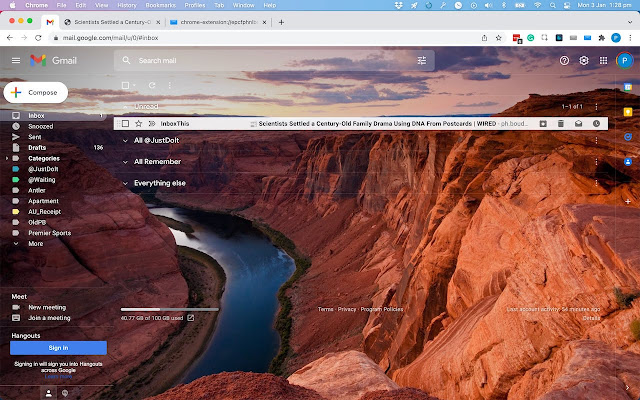Toggle the select-all checkbox in toolbar
The image size is (640, 400).
click(125, 85)
